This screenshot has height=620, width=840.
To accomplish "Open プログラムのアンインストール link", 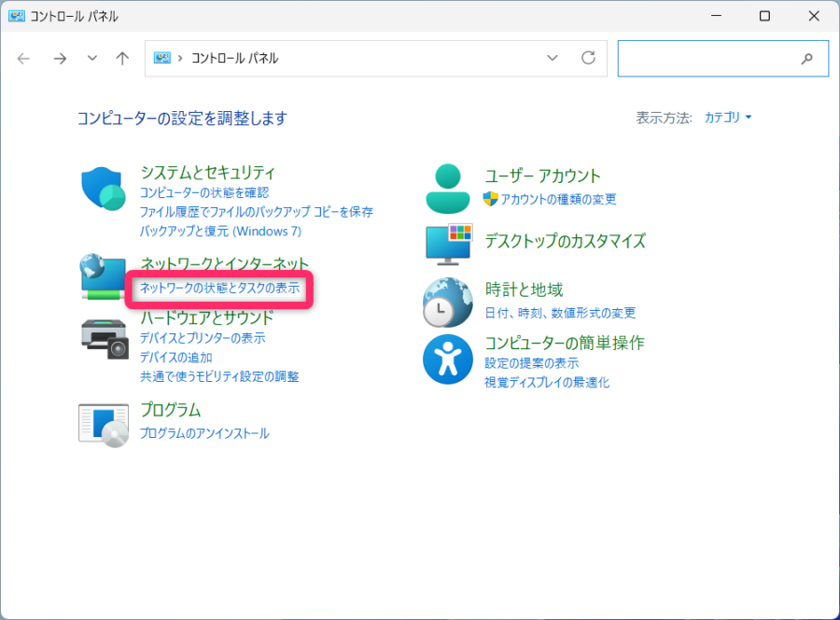I will [x=203, y=433].
